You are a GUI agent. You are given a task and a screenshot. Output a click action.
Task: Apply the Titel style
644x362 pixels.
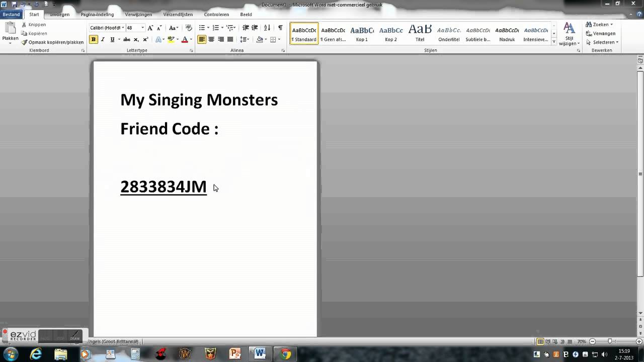[420, 33]
